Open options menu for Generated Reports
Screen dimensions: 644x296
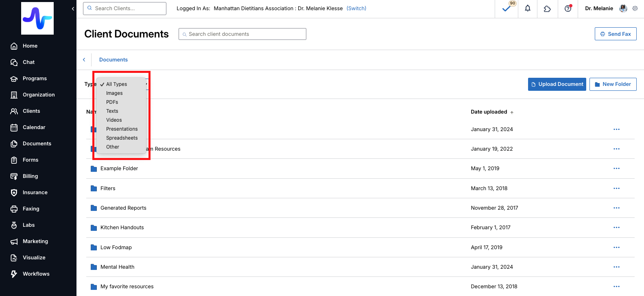click(x=616, y=208)
